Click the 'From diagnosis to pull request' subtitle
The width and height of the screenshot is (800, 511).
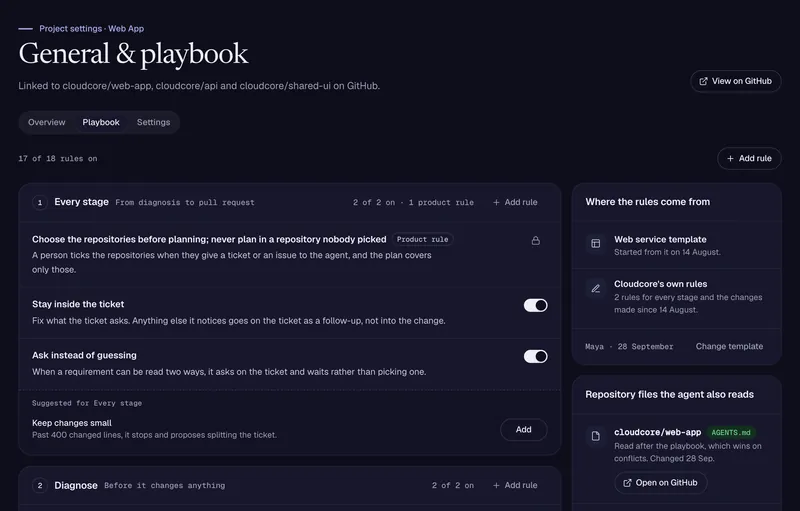tap(185, 202)
